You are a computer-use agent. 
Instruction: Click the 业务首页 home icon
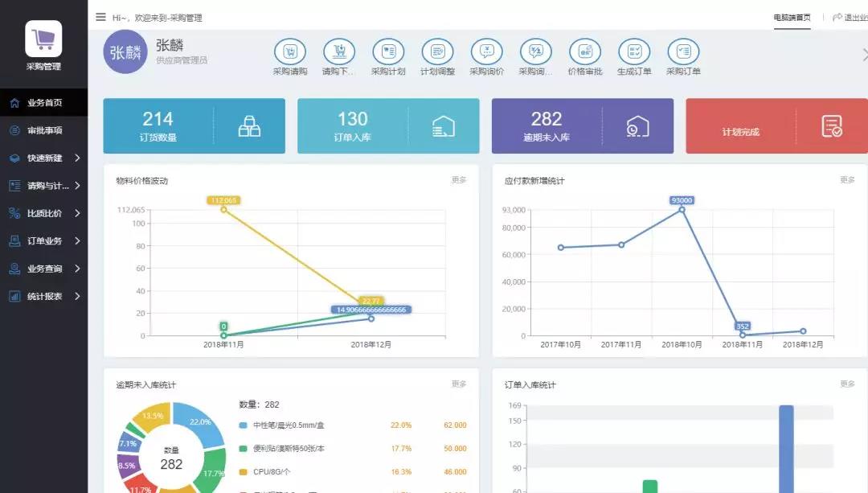coord(15,102)
